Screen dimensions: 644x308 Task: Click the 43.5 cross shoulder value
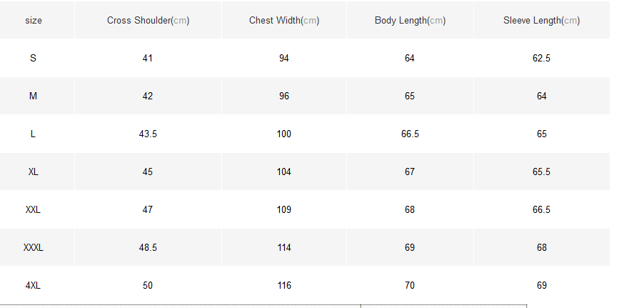click(148, 134)
